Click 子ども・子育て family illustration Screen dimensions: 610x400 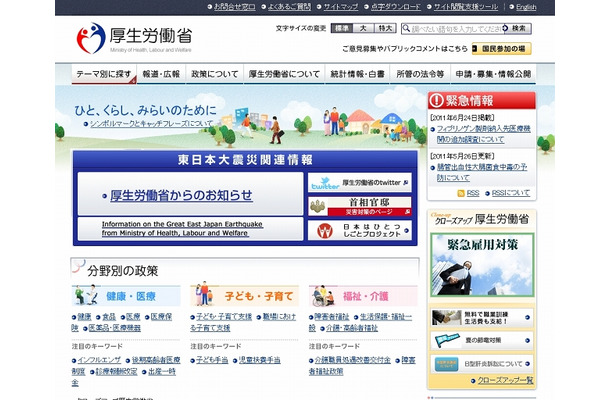coord(204,294)
